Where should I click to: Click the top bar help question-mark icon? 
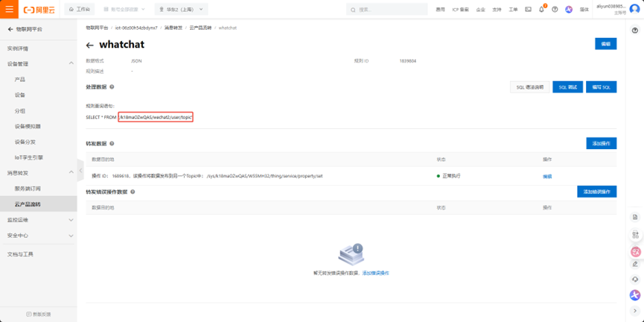(555, 10)
